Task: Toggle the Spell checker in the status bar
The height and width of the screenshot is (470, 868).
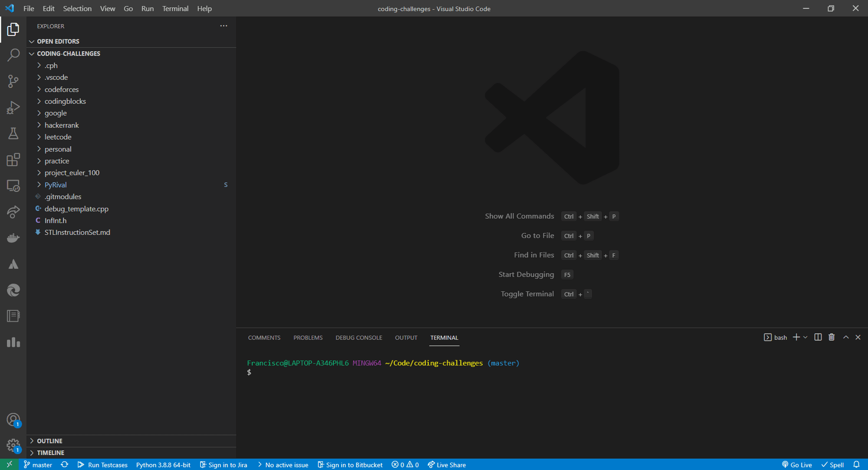Action: [833, 464]
